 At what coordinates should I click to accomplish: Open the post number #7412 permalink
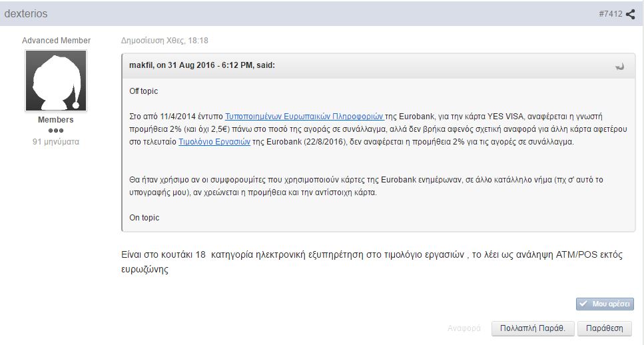point(610,14)
